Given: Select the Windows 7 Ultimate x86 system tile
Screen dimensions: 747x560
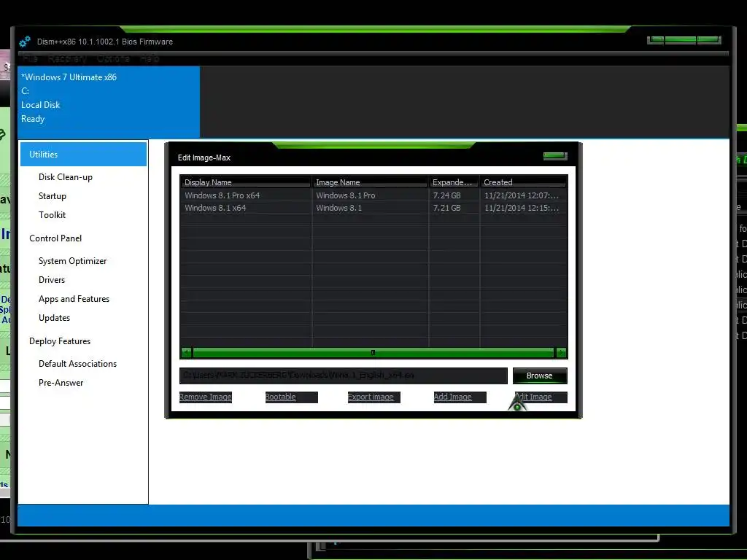Looking at the screenshot, I should [x=109, y=102].
